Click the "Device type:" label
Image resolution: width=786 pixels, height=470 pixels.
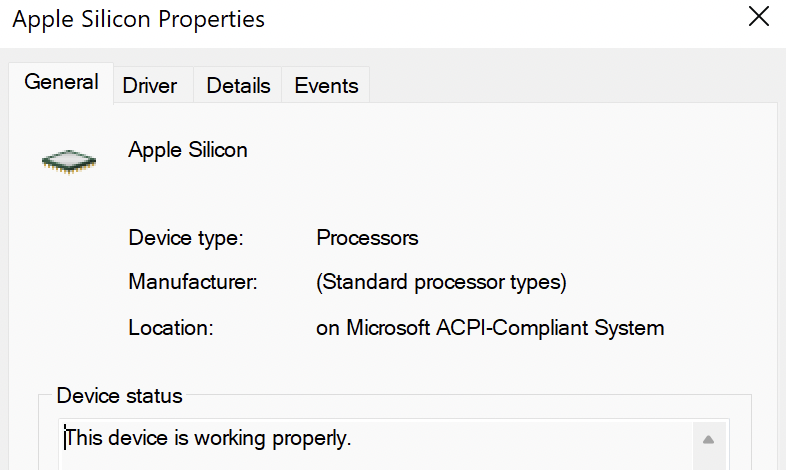click(186, 238)
